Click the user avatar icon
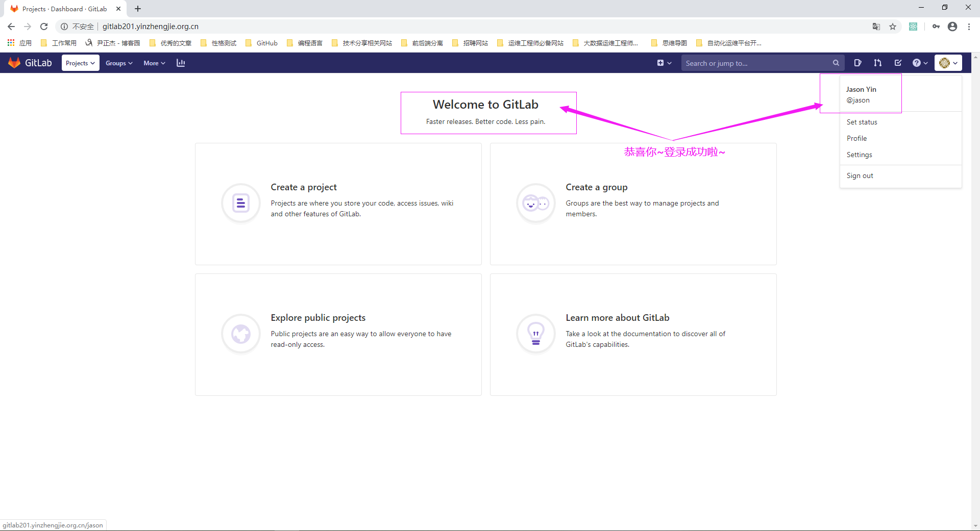 [x=944, y=63]
